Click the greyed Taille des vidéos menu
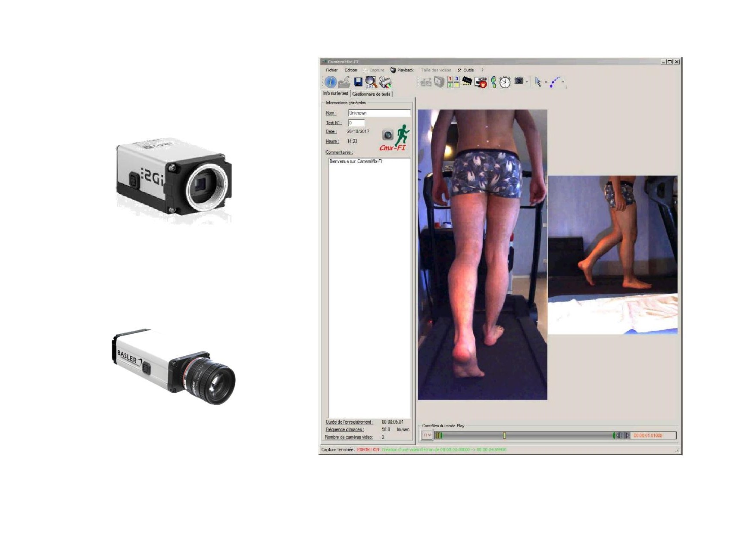756x534 pixels. pyautogui.click(x=436, y=70)
